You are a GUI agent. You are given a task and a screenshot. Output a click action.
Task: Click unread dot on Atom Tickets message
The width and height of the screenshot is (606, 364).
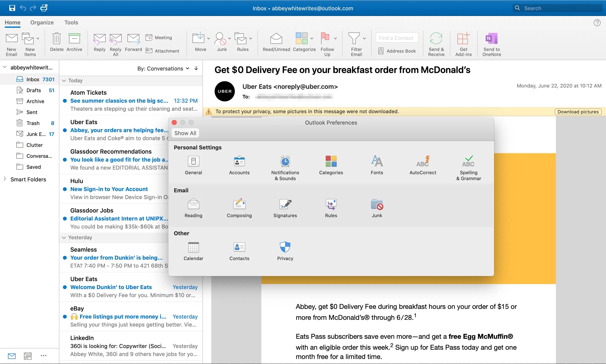coord(65,101)
